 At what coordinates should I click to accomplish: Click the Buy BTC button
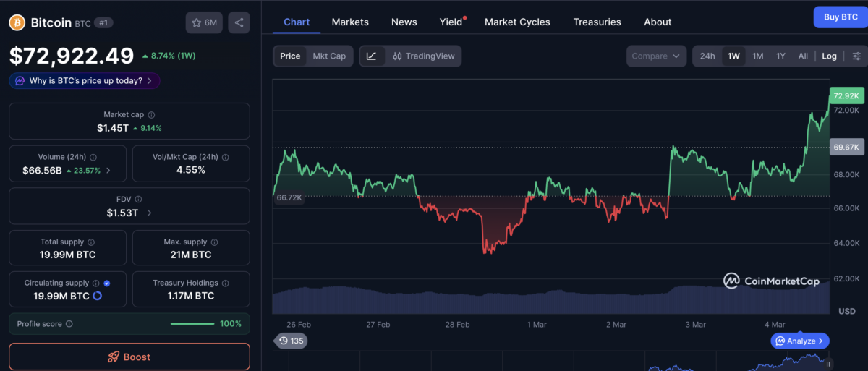point(840,17)
